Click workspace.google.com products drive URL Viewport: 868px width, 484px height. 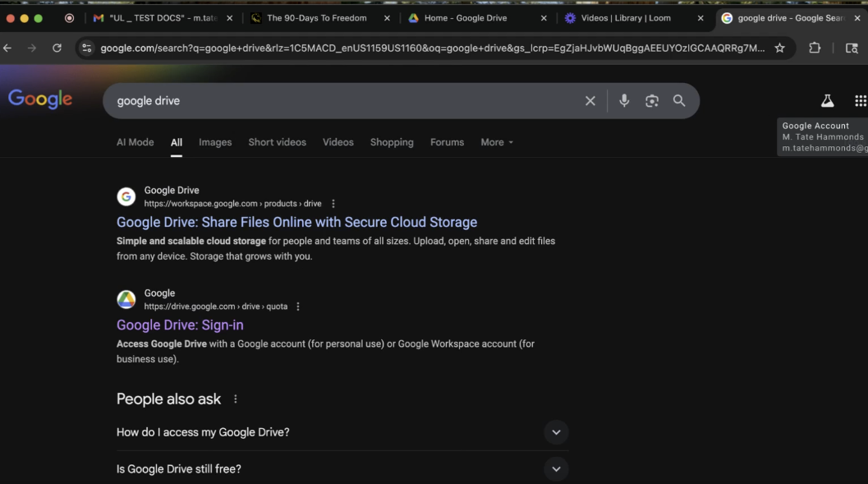click(232, 204)
